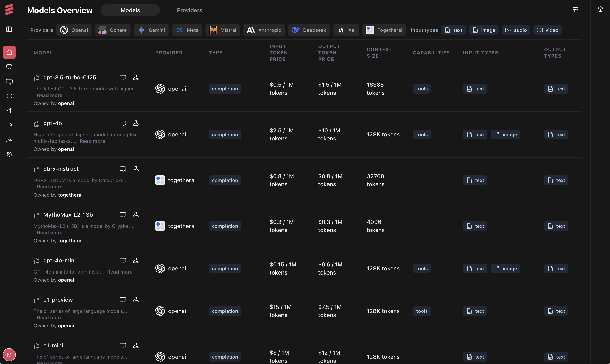Click the MODEL column header
The width and height of the screenshot is (610, 364).
coord(43,53)
